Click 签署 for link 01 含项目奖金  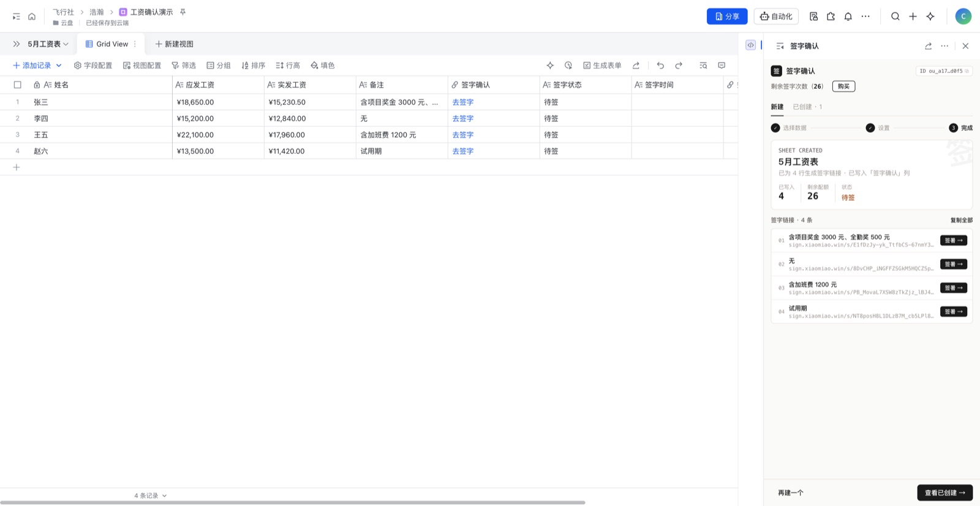point(954,241)
